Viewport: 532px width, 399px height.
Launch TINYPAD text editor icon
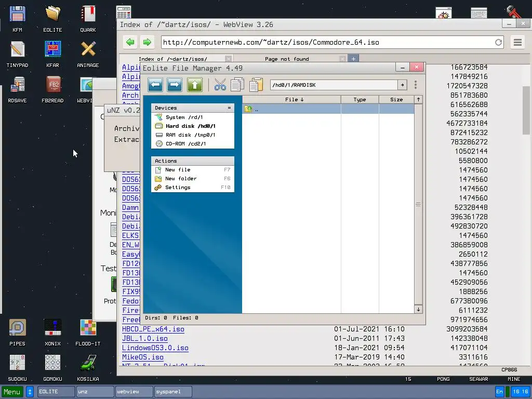(17, 54)
